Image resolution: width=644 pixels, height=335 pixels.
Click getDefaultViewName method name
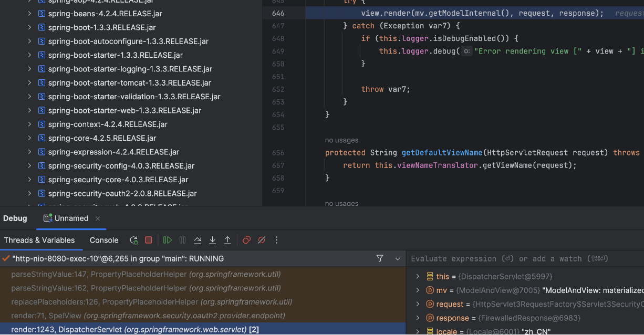442,152
